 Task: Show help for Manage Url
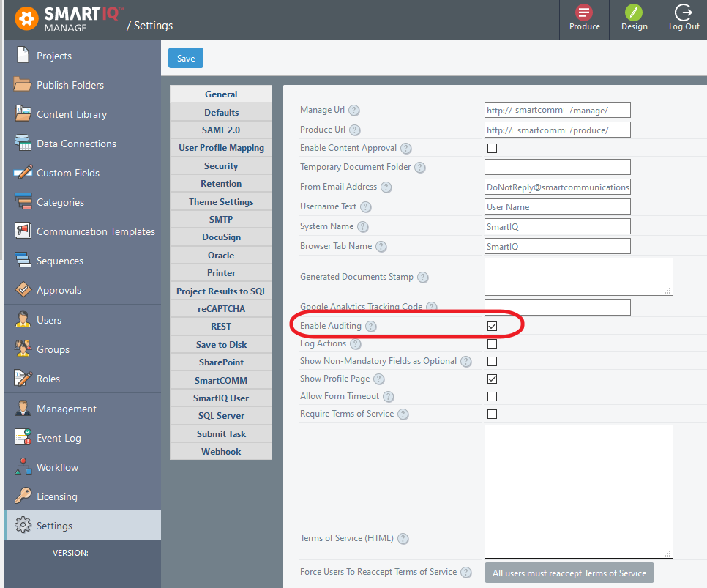pyautogui.click(x=354, y=110)
